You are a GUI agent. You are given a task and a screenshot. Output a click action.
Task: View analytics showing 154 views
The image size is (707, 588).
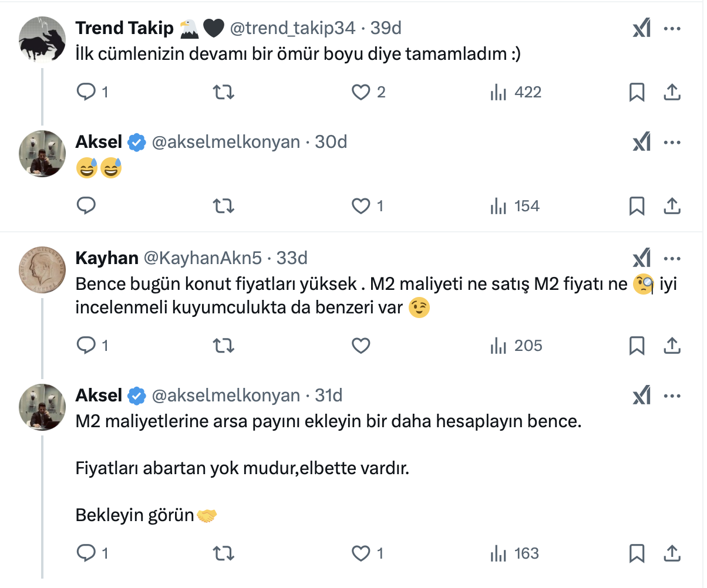pos(515,206)
